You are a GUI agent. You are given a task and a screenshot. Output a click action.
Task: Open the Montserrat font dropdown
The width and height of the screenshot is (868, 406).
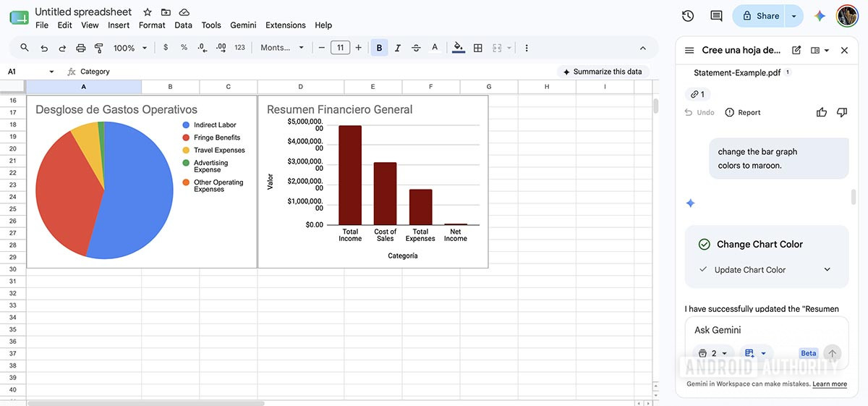[x=282, y=48]
